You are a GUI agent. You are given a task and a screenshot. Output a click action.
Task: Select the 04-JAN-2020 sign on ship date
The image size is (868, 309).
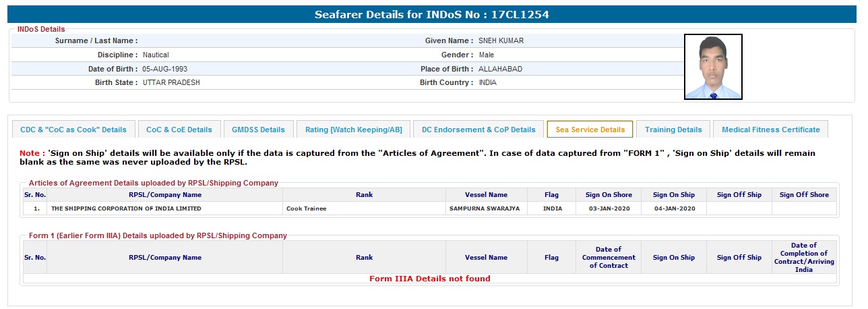(x=675, y=208)
